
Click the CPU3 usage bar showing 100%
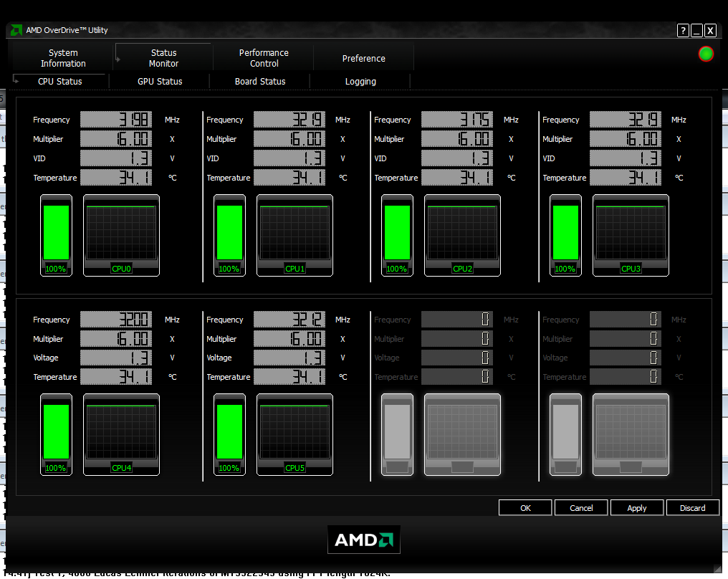(x=565, y=236)
